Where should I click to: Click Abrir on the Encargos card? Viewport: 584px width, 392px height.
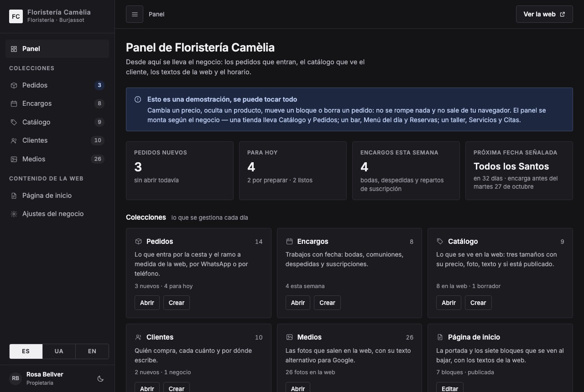(x=298, y=303)
